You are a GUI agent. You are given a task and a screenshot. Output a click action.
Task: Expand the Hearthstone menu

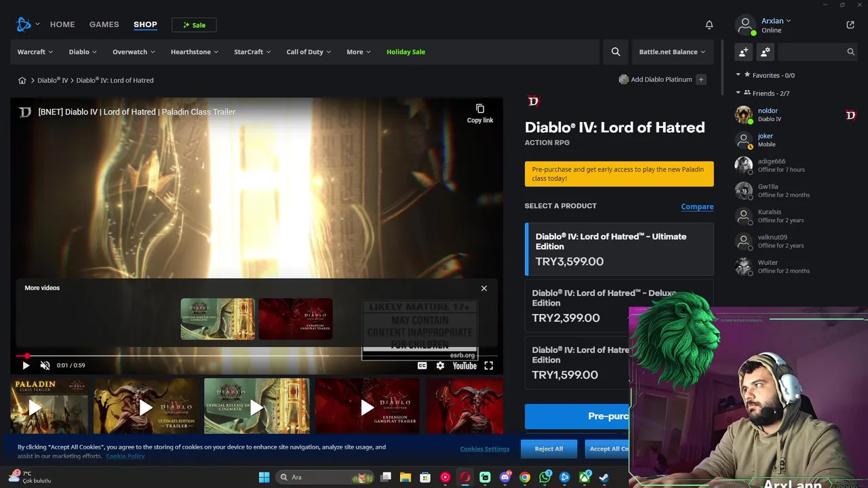(x=195, y=52)
